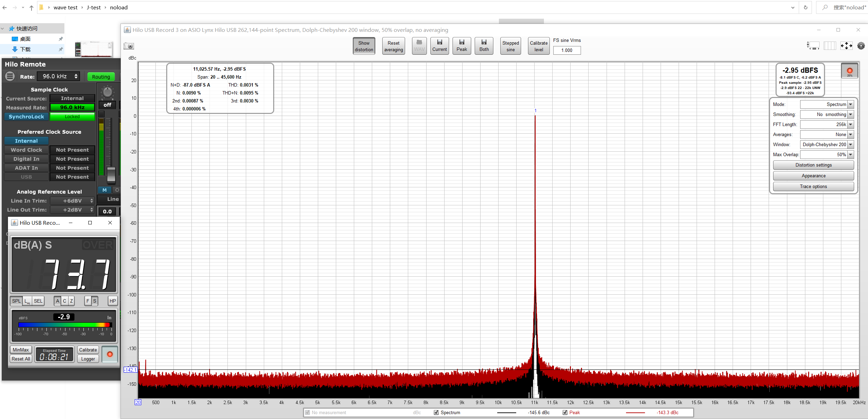Viewport: 868px width, 419px height.
Task: Click the graph limits arrows icon
Action: tap(846, 45)
